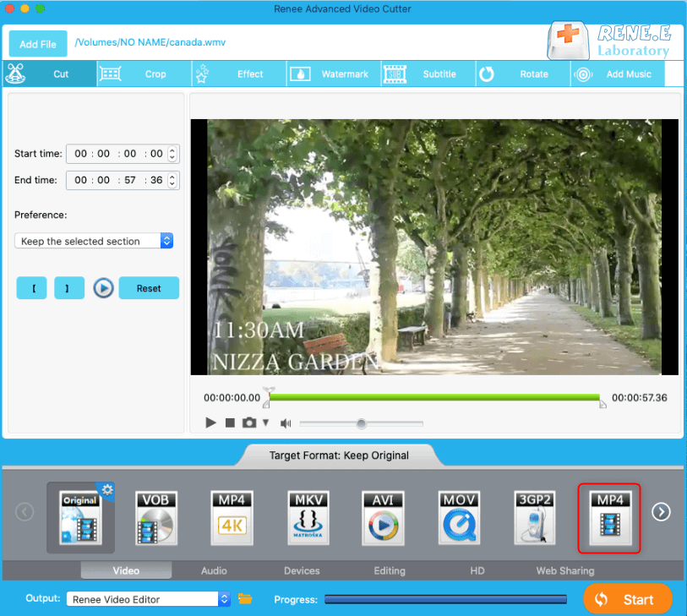Image resolution: width=687 pixels, height=616 pixels.
Task: Click the Crop frame icon
Action: click(110, 74)
